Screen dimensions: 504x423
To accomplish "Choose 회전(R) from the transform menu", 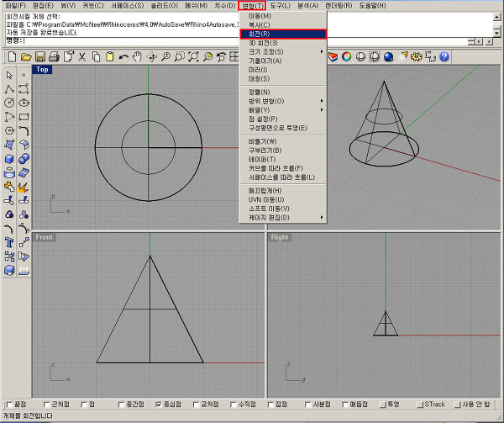I will click(x=283, y=34).
